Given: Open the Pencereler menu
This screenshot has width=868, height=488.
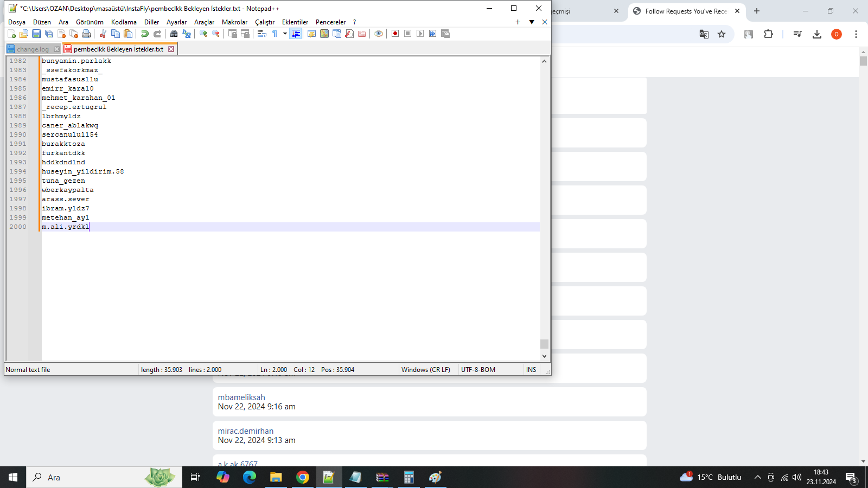Looking at the screenshot, I should (x=330, y=22).
